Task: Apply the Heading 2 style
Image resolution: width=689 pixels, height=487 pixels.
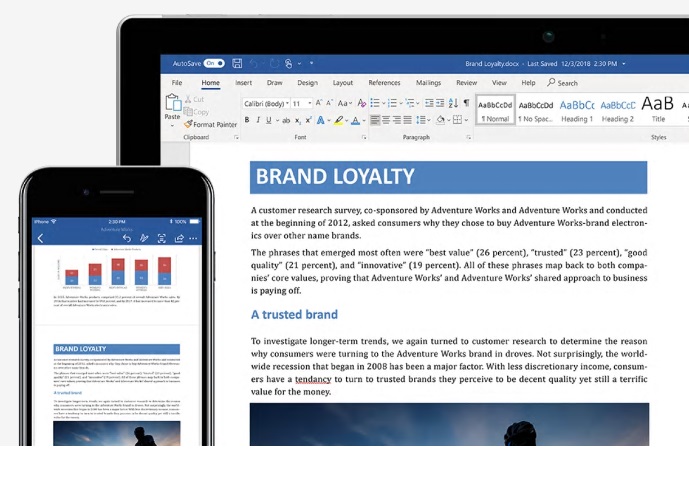Action: click(x=618, y=110)
